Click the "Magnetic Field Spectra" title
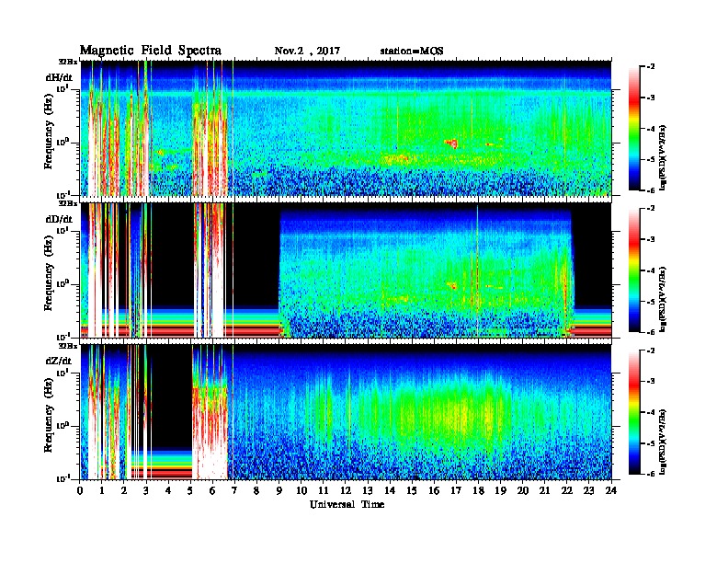728x563 pixels. pos(151,51)
